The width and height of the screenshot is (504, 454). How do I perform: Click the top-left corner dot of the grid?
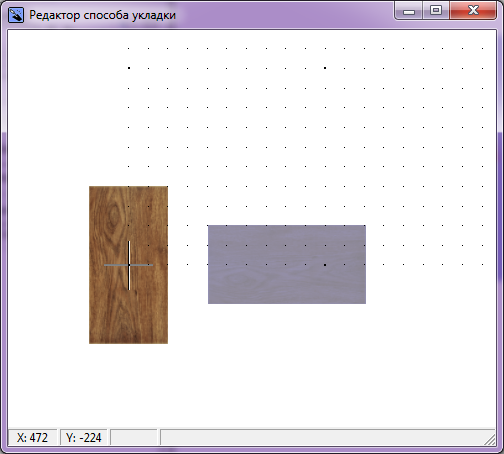pos(128,49)
